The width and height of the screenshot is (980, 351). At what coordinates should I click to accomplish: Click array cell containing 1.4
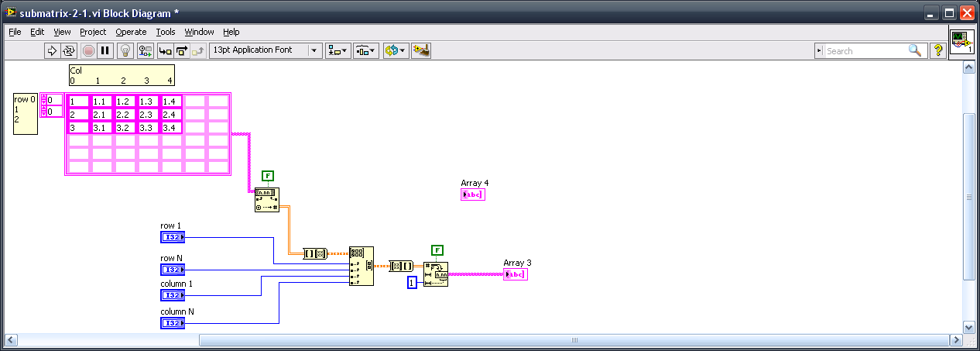[172, 102]
